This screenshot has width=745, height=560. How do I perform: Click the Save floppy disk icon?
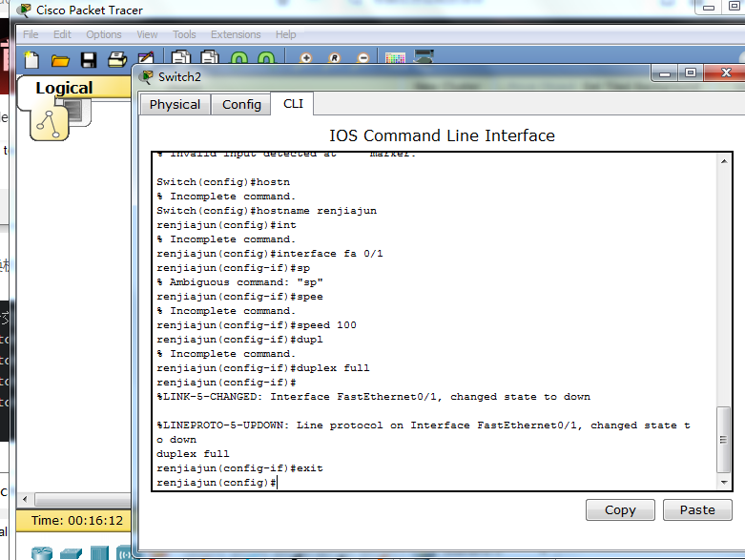point(89,60)
